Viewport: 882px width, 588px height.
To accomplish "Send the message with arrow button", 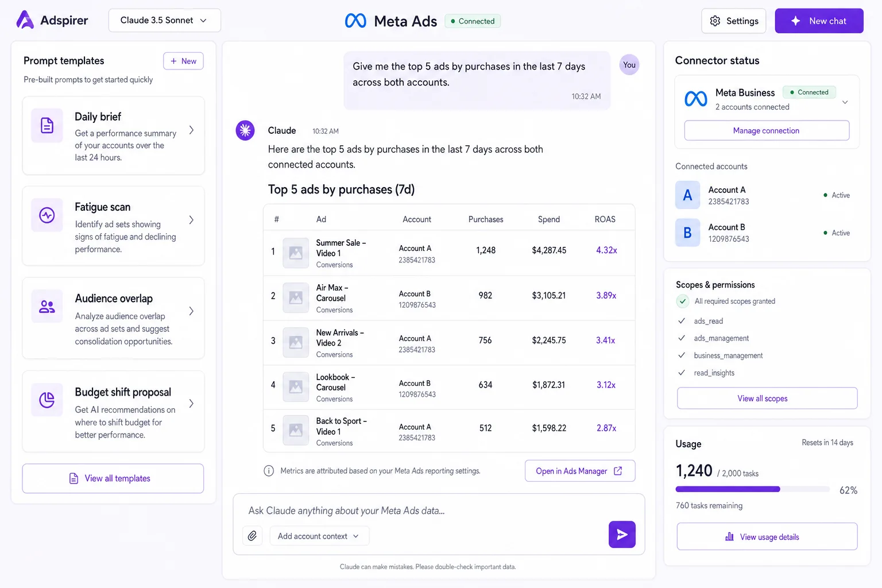I will [x=622, y=535].
